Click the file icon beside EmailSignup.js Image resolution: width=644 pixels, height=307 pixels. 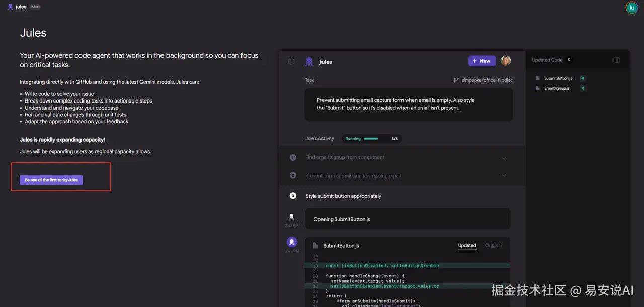pyautogui.click(x=538, y=89)
